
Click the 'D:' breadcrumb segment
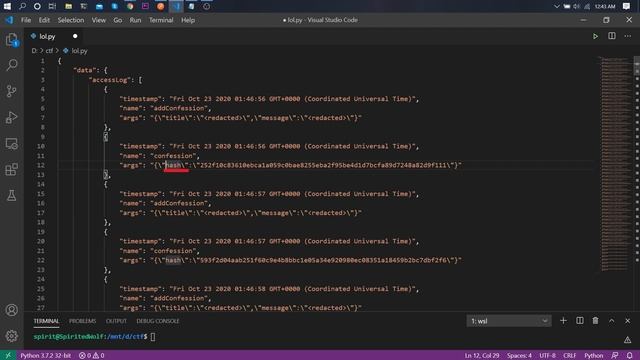[34, 51]
